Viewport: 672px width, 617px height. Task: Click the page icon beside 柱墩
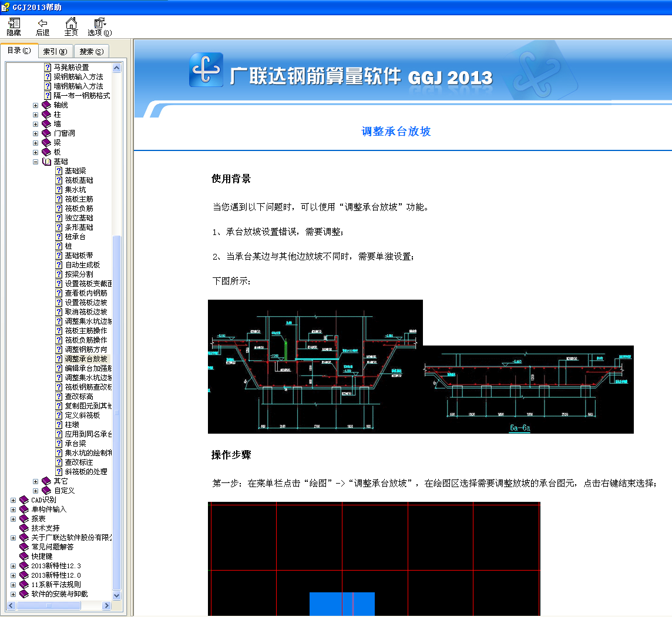(59, 425)
